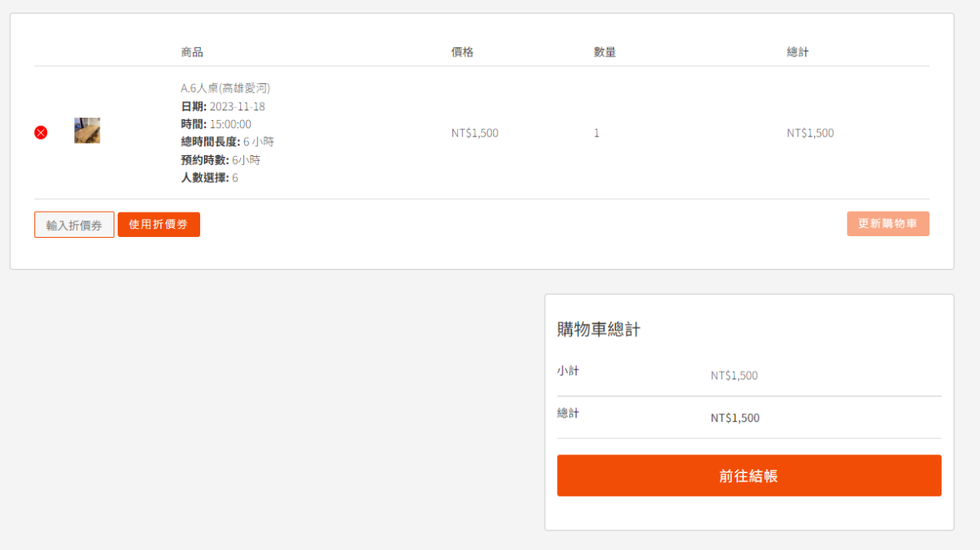Click the 數量 column header
980x550 pixels.
click(604, 52)
